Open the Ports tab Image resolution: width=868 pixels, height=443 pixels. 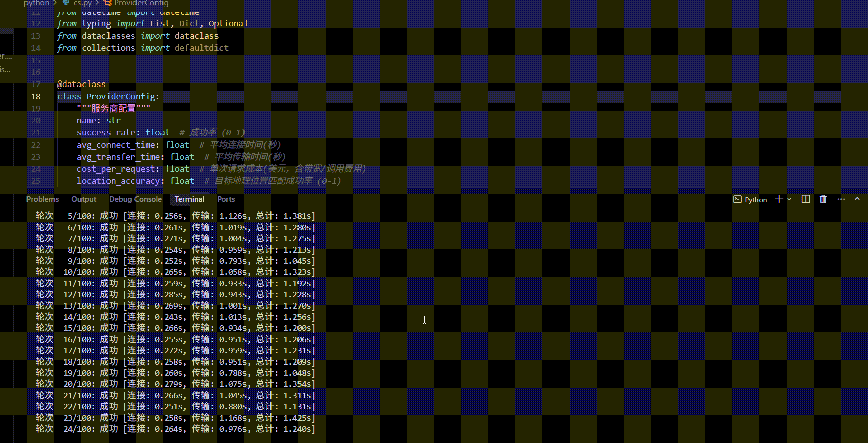point(226,199)
